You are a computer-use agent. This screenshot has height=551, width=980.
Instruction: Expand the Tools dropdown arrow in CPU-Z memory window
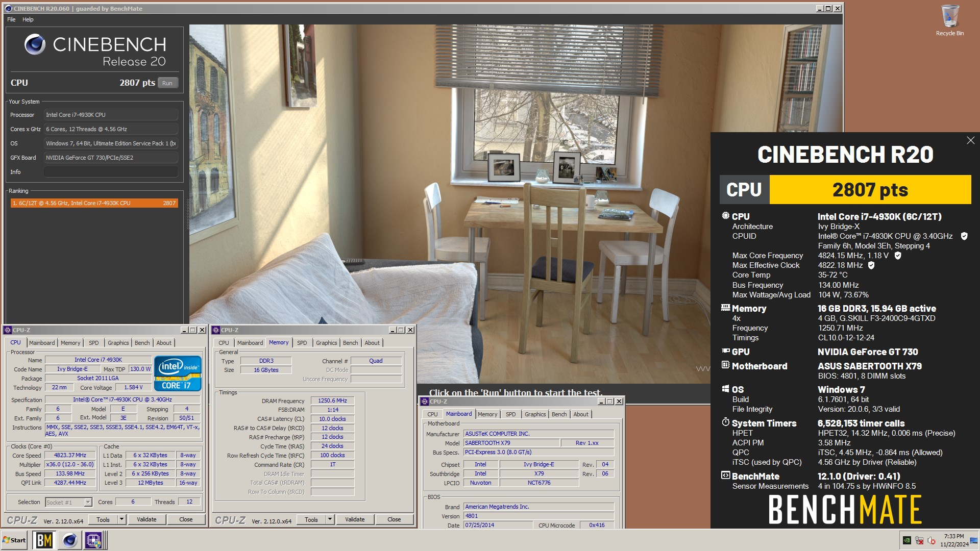tap(330, 519)
